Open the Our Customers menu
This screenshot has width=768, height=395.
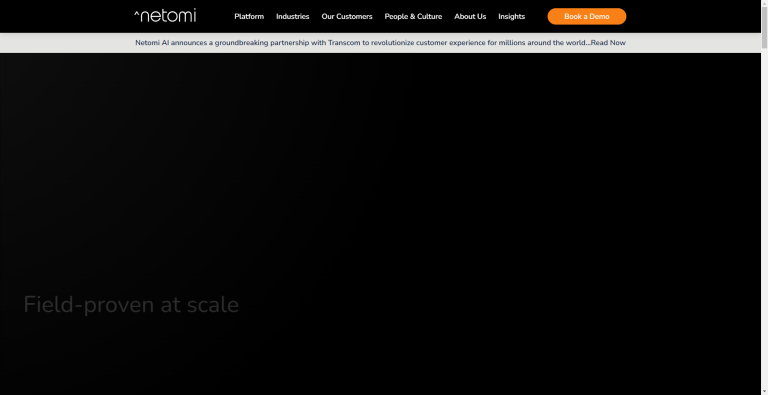(x=347, y=16)
